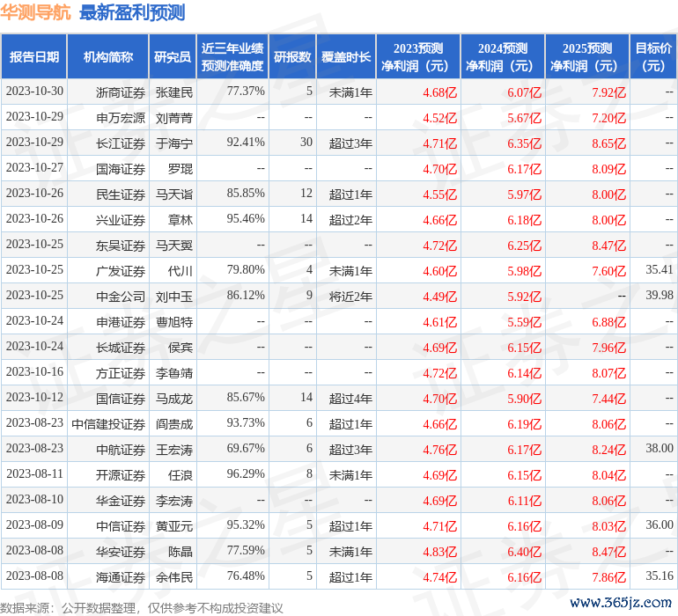678x616 pixels.
Task: Click the 69.67% accuracy value
Action: (x=246, y=448)
